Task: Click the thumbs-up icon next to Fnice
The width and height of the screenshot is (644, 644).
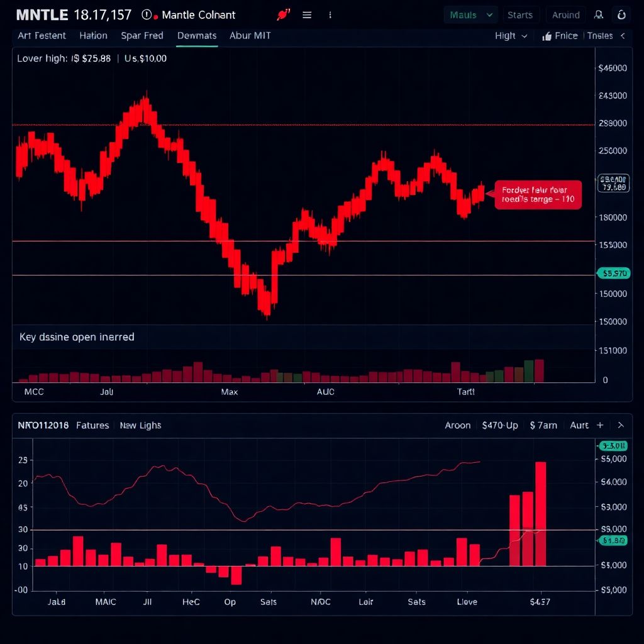Action: 547,36
